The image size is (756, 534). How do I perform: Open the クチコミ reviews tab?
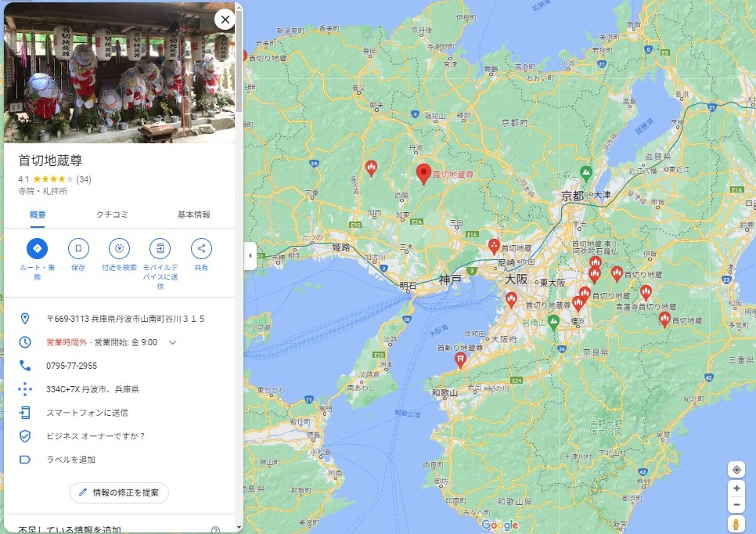click(x=112, y=215)
